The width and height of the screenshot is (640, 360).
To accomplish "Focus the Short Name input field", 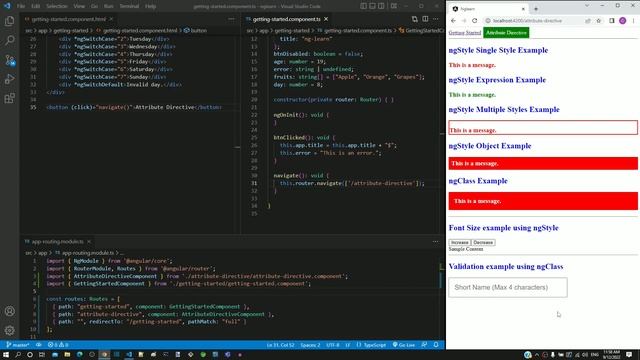I will tap(508, 287).
